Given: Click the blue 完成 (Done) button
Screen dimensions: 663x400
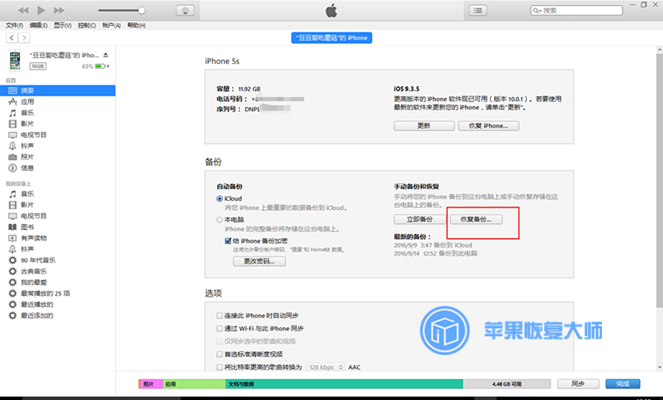Looking at the screenshot, I should [623, 384].
